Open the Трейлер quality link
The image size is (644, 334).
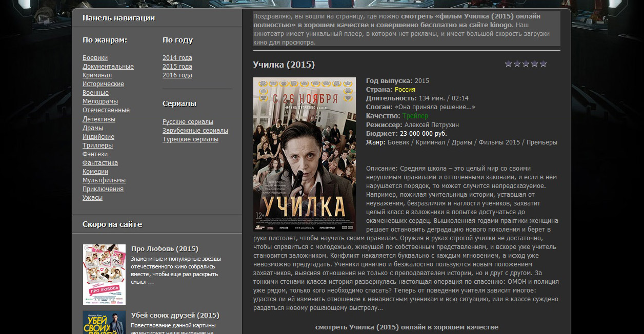415,116
